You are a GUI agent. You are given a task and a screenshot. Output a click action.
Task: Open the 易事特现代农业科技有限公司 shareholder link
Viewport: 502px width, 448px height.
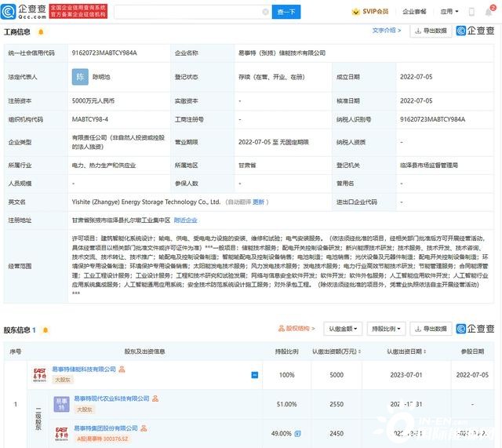(111, 399)
